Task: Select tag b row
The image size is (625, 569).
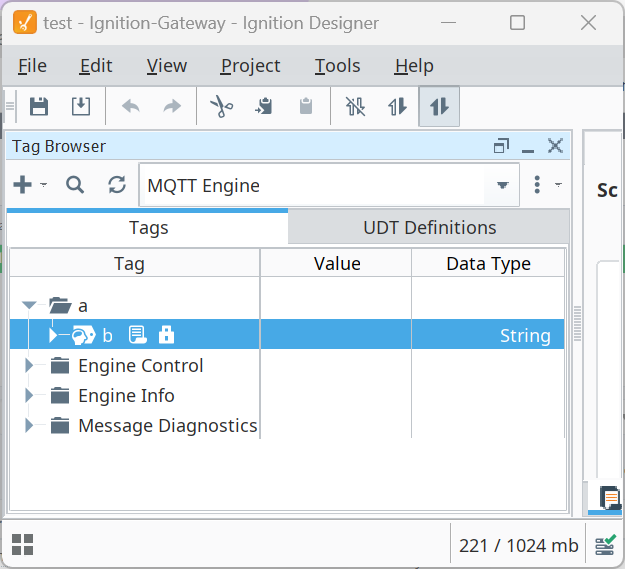Action: pos(287,334)
